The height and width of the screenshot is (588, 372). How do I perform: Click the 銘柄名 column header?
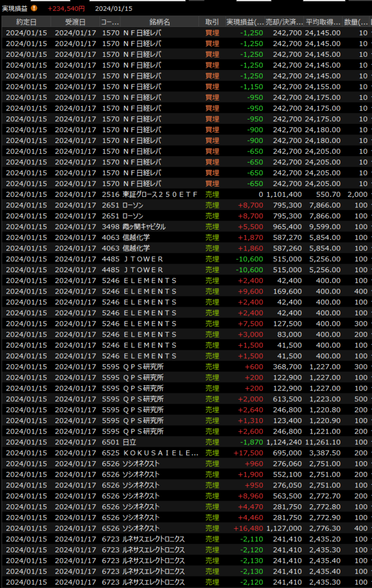point(159,22)
